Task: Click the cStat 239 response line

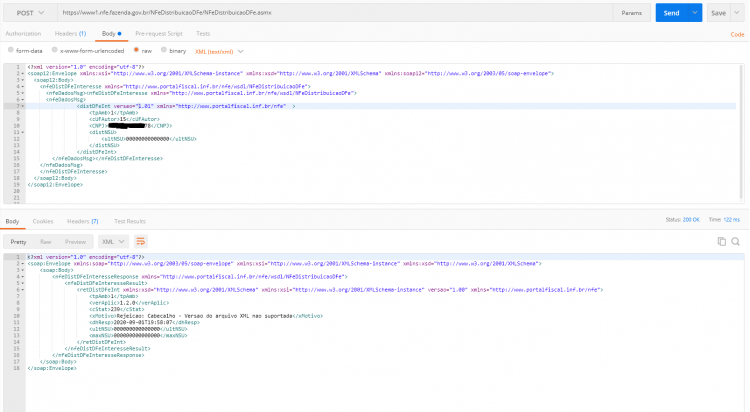Action: [x=117, y=310]
